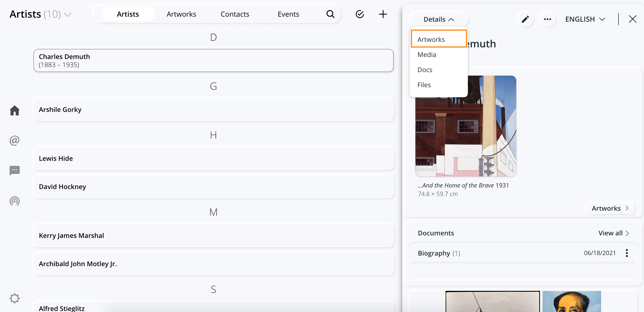644x312 pixels.
Task: Select Lewis Hide artist row
Action: point(213,159)
